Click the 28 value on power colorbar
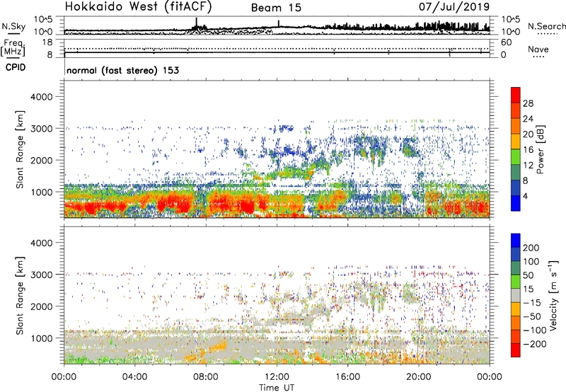Screen dimensions: 566x392 coord(528,103)
